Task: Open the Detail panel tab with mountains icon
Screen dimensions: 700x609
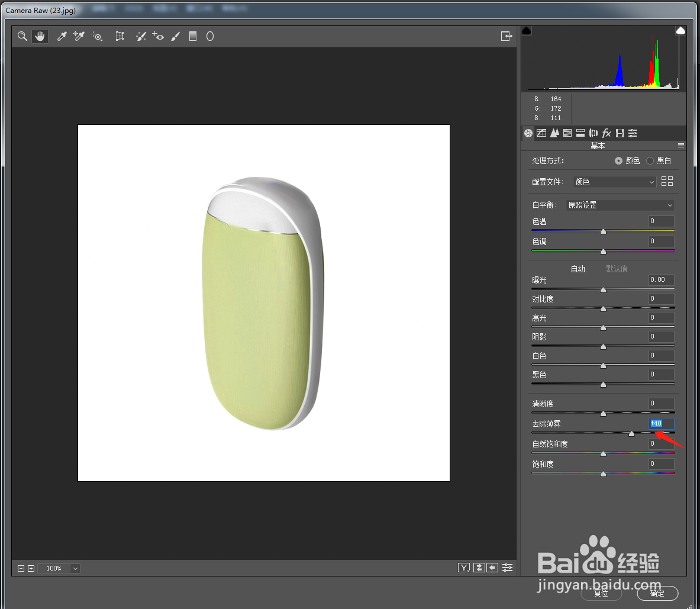Action: pos(554,133)
